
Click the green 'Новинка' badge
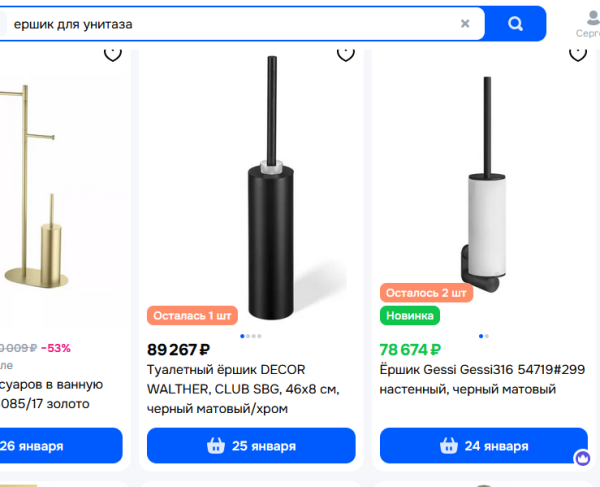point(410,316)
